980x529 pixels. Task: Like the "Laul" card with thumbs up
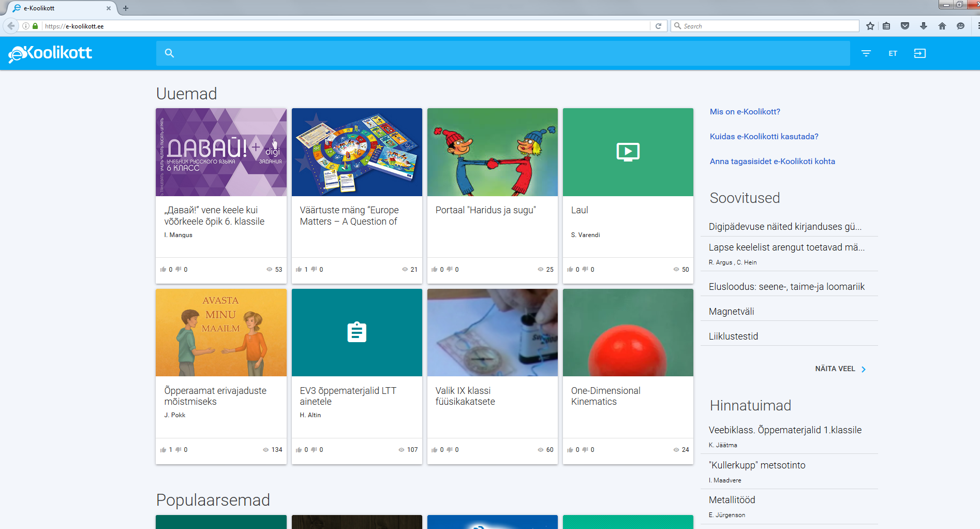click(x=570, y=269)
